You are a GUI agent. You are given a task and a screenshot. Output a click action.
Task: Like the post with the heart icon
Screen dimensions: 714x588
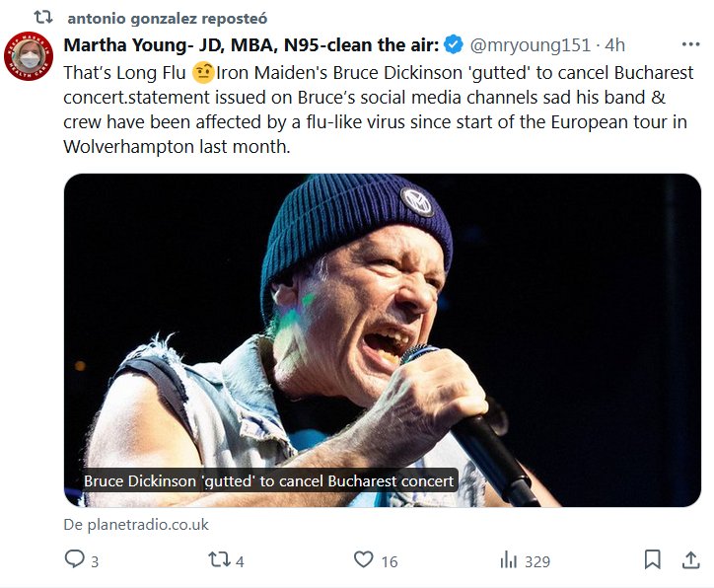(364, 559)
